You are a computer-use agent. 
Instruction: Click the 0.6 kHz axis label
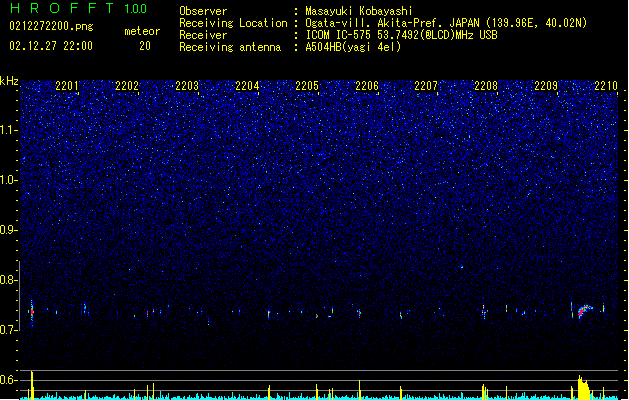8,380
